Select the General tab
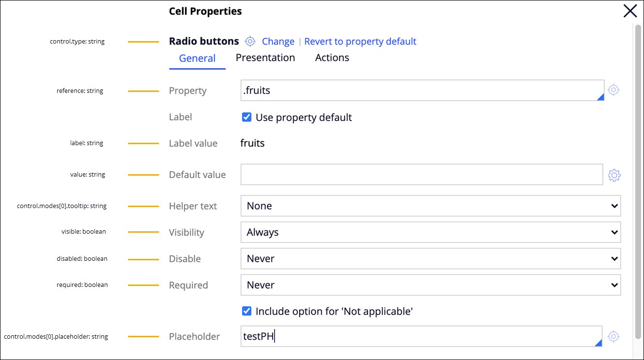644x360 pixels. click(197, 59)
